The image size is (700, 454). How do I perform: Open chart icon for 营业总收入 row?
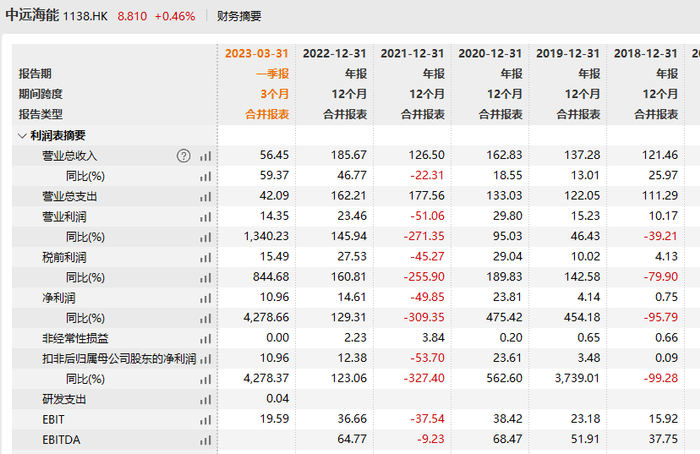(x=205, y=156)
